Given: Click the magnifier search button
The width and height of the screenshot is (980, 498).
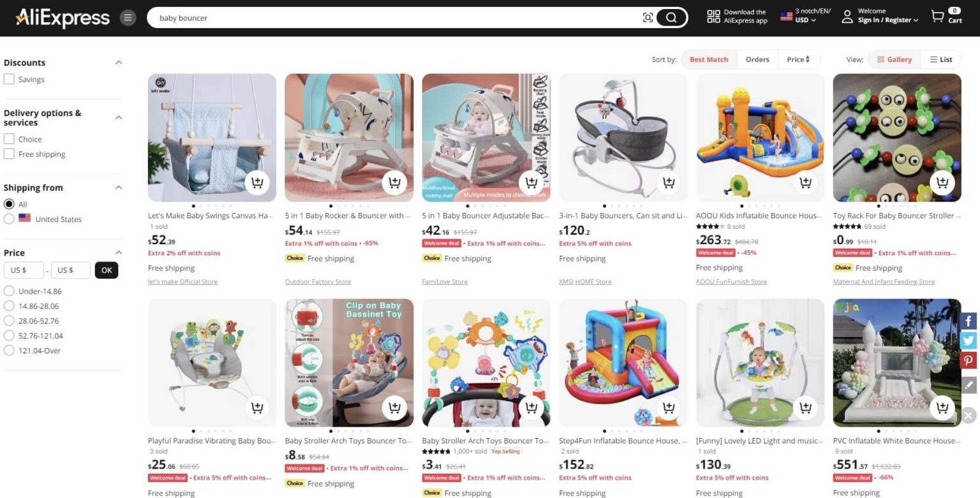Looking at the screenshot, I should pyautogui.click(x=671, y=18).
